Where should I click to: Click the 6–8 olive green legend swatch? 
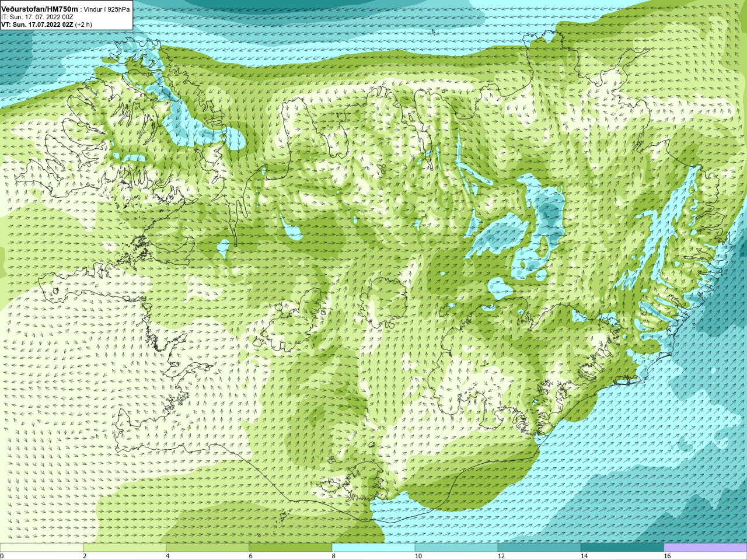[291, 547]
